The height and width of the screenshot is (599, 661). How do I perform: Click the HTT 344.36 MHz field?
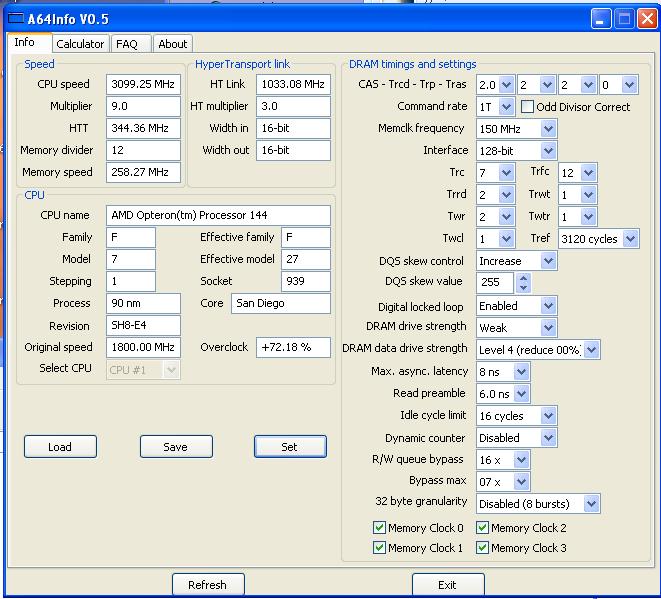click(x=143, y=128)
